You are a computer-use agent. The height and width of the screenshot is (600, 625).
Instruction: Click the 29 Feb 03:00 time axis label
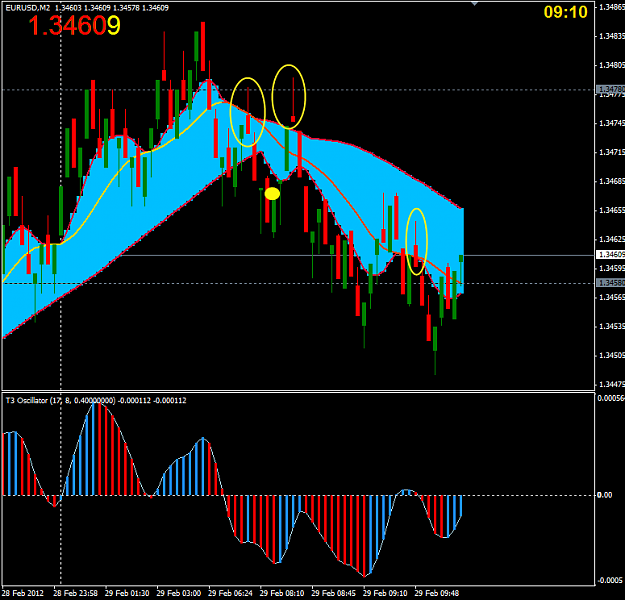point(179,593)
